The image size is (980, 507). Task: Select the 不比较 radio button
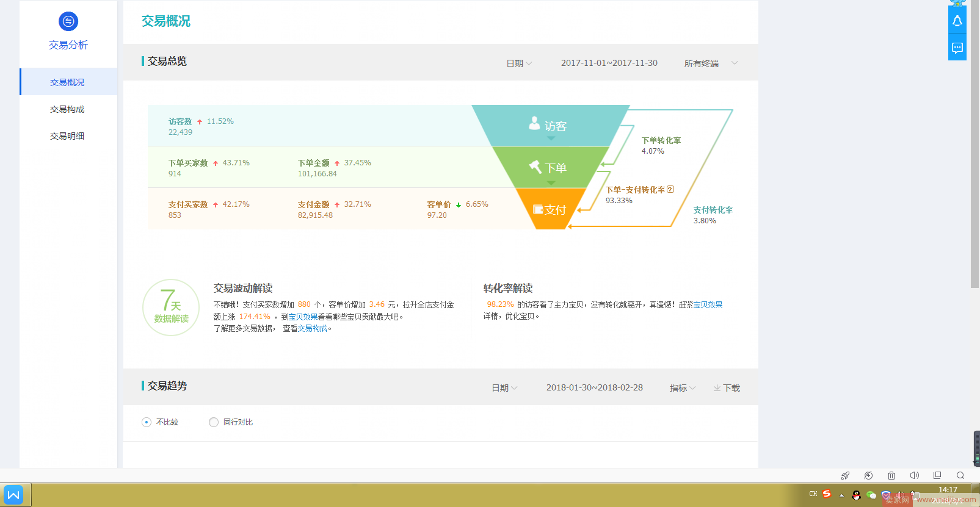[147, 422]
